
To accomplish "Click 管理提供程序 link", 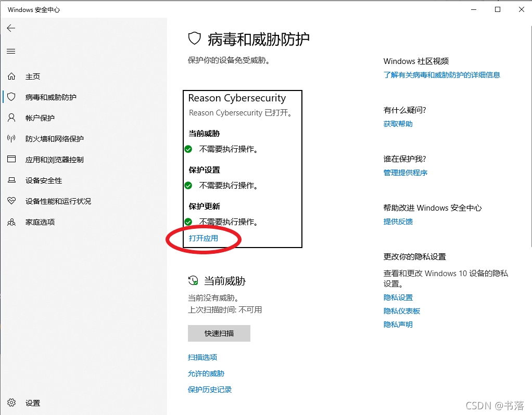I will tap(405, 173).
